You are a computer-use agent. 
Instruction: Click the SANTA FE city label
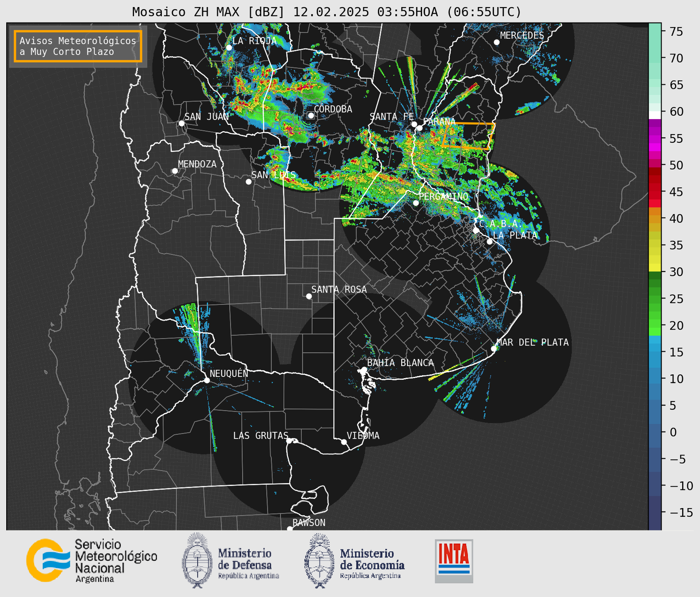392,117
